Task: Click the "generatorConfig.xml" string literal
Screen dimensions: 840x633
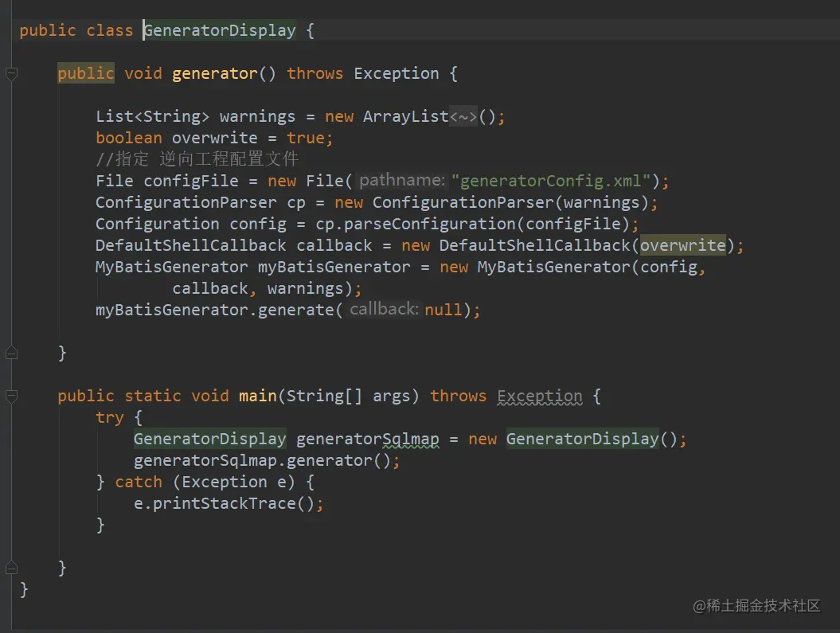Action: [551, 181]
